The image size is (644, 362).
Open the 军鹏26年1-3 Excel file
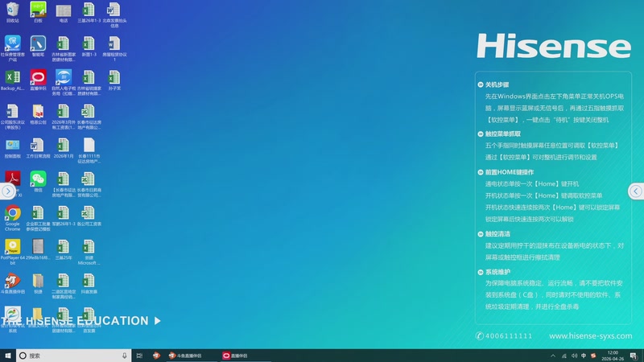(64, 216)
